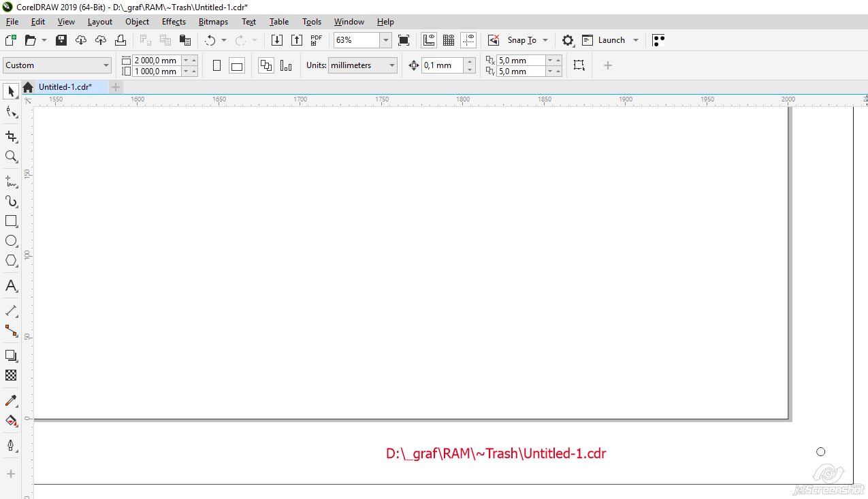Toggle Show Guidelines button
868x499 pixels.
click(x=468, y=40)
